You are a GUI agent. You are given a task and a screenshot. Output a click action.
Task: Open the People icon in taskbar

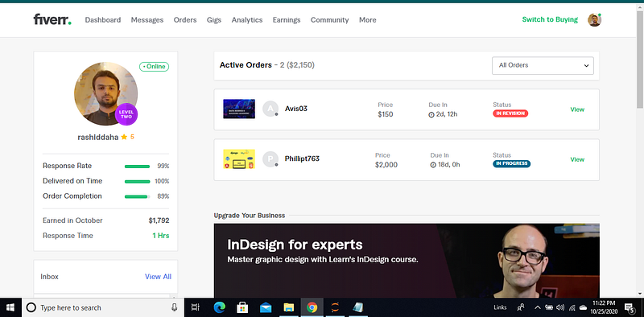521,307
